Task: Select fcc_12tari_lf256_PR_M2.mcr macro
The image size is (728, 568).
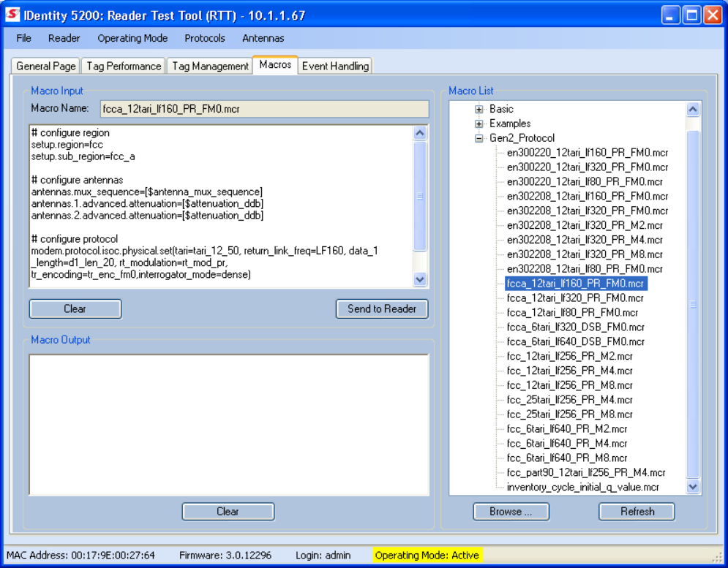Action: coord(570,356)
